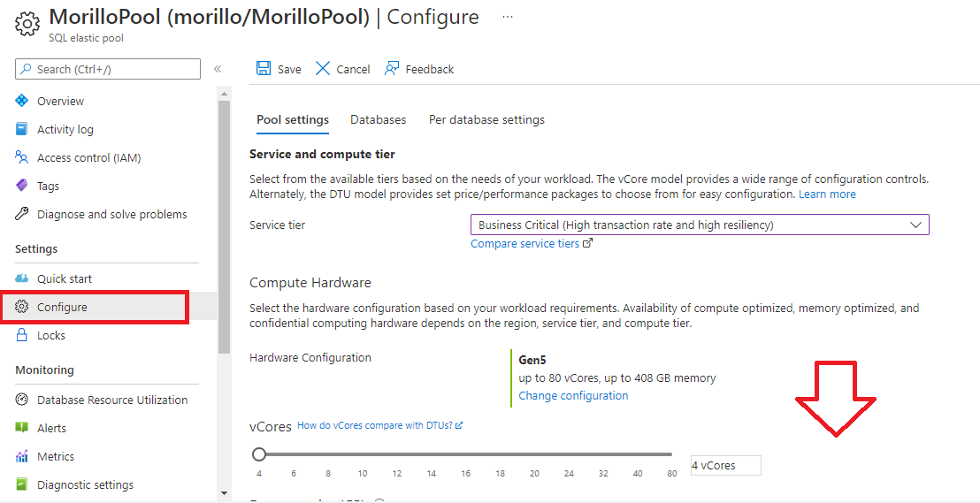Click the Cancel X icon
Screen dimensions: 980x503
323,69
